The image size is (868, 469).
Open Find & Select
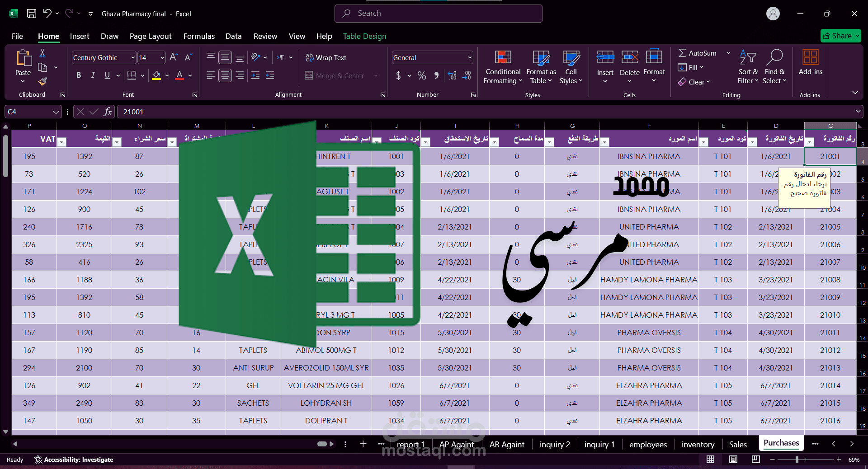coord(774,67)
